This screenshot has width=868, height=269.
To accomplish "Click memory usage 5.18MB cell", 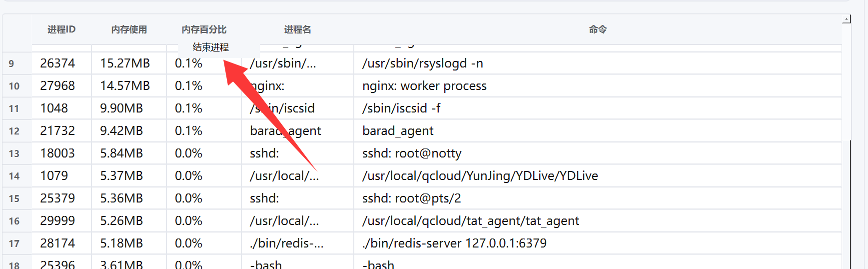I will [129, 243].
